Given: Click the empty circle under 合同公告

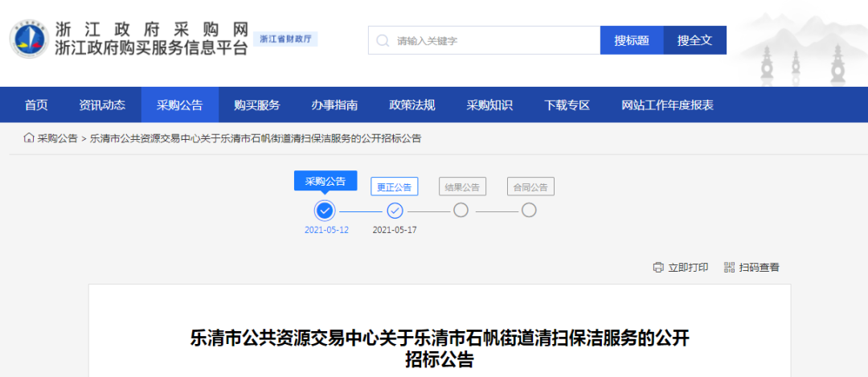Looking at the screenshot, I should [x=529, y=211].
